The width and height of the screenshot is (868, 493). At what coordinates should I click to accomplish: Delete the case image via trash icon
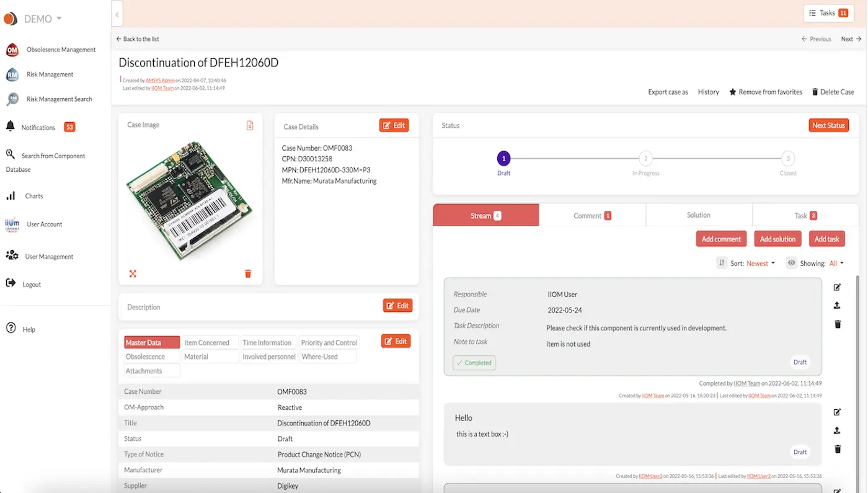(x=247, y=273)
